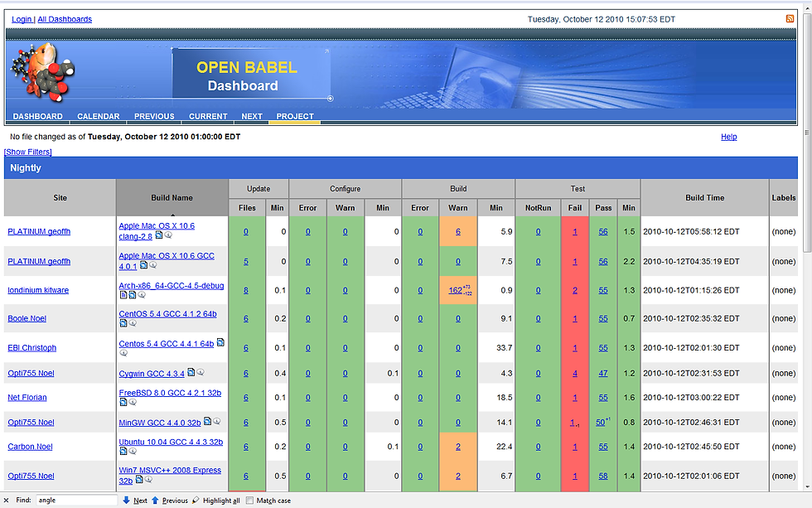Open the CALENDAR menu item
This screenshot has height=508, width=812.
(x=99, y=117)
